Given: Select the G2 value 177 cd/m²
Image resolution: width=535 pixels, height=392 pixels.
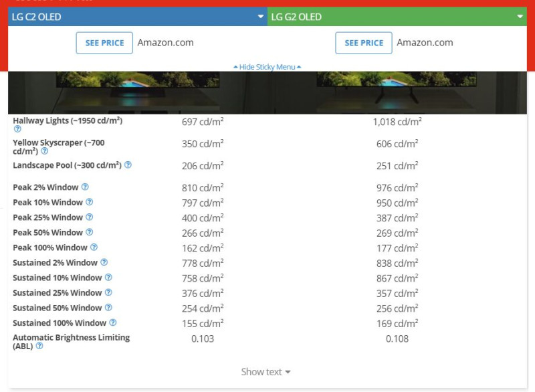Looking at the screenshot, I should [x=397, y=248].
